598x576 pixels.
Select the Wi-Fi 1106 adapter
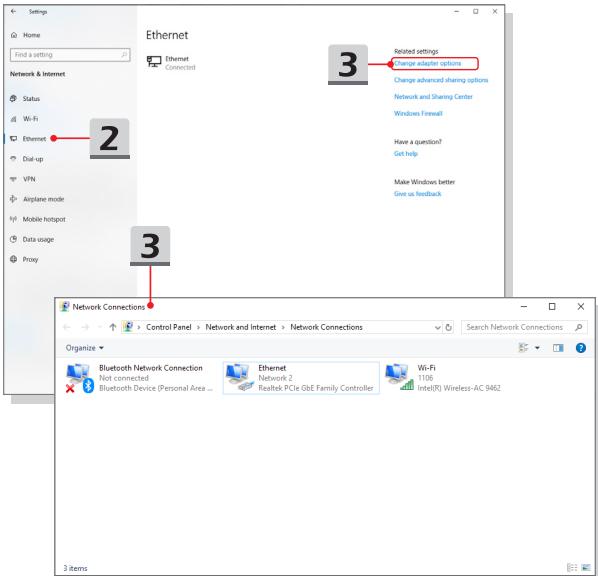tap(443, 378)
